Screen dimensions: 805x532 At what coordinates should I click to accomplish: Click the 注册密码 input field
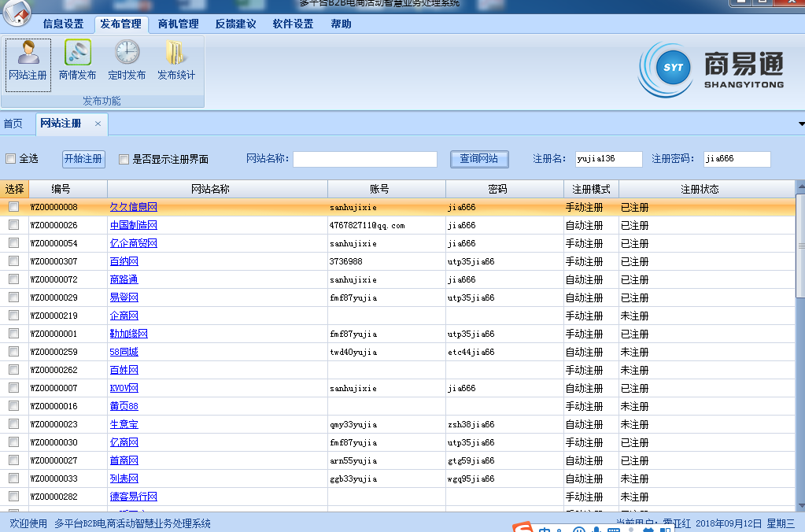(x=737, y=159)
